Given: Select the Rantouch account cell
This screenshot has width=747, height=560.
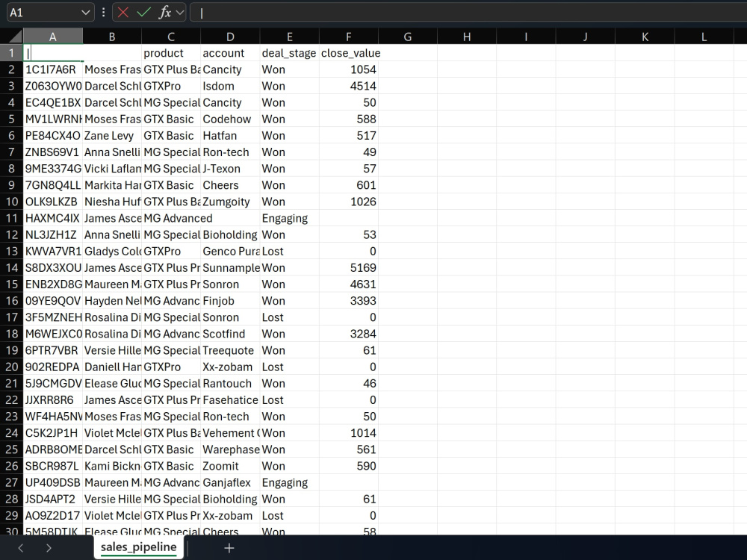Looking at the screenshot, I should point(230,383).
